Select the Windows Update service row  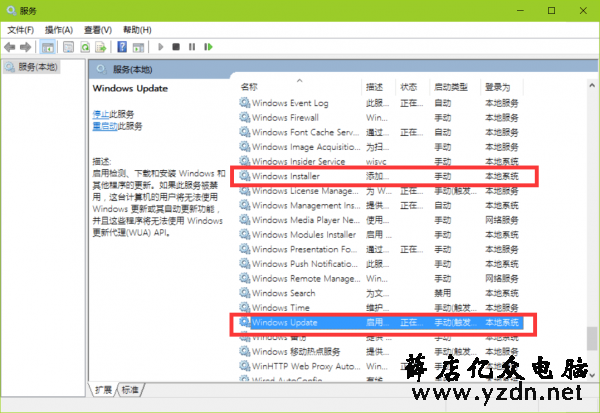(x=379, y=322)
